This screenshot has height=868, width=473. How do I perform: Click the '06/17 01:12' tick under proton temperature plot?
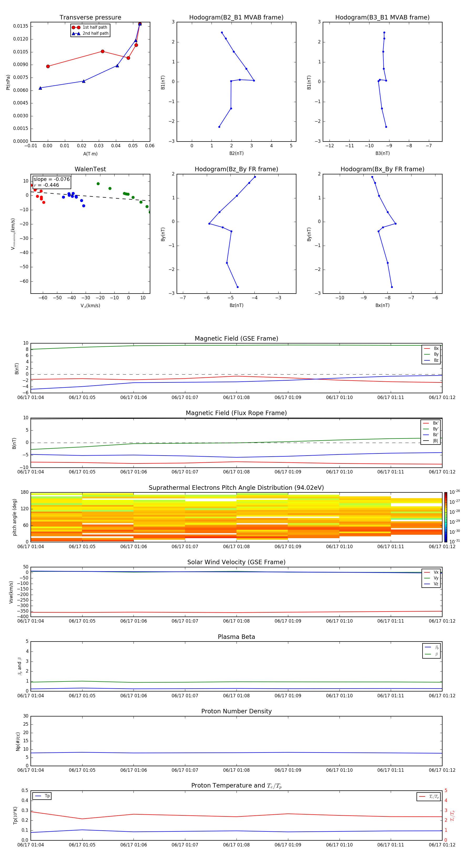442,845
